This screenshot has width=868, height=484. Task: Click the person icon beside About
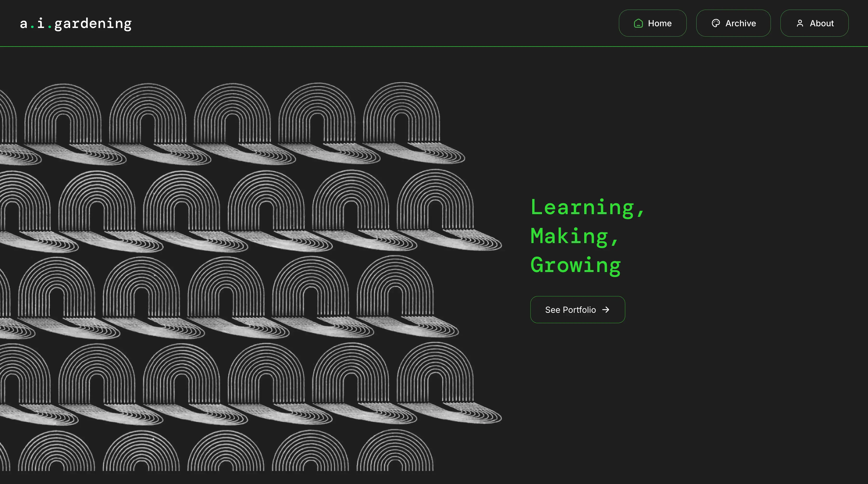pyautogui.click(x=800, y=23)
